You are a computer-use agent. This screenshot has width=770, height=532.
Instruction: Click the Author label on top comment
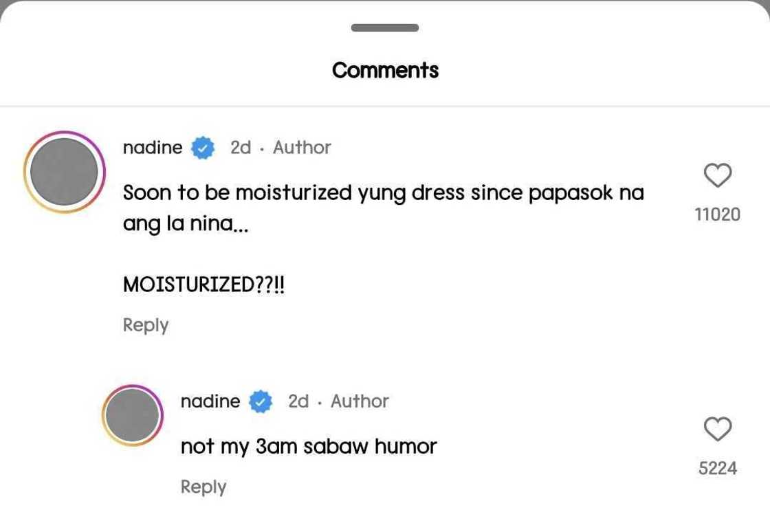tap(302, 147)
